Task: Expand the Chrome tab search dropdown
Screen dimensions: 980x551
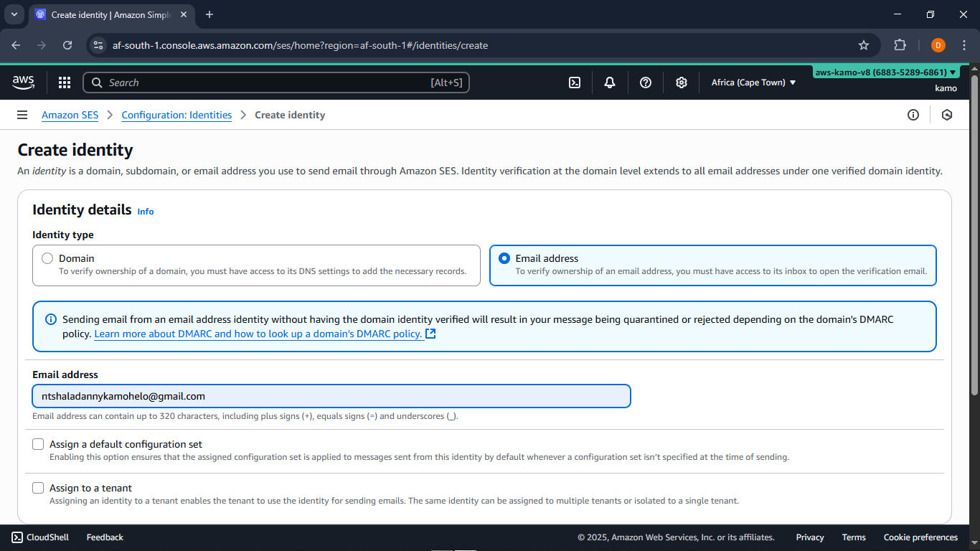Action: point(14,14)
